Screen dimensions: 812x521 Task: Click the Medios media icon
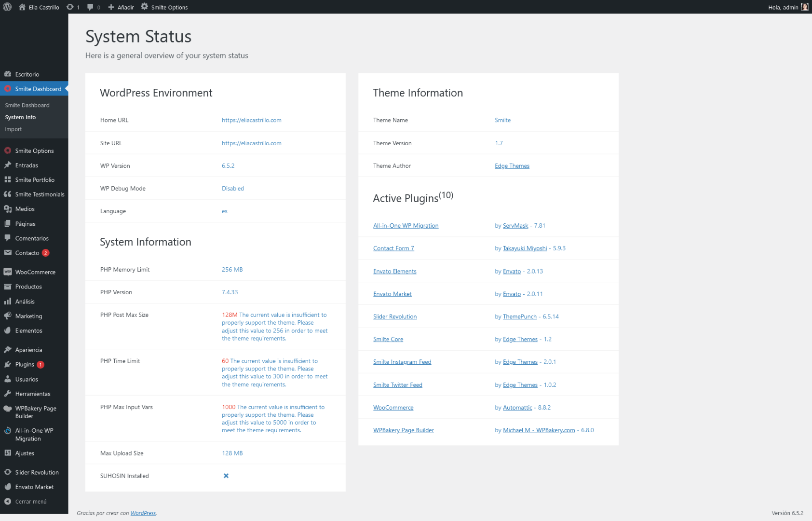tap(8, 209)
